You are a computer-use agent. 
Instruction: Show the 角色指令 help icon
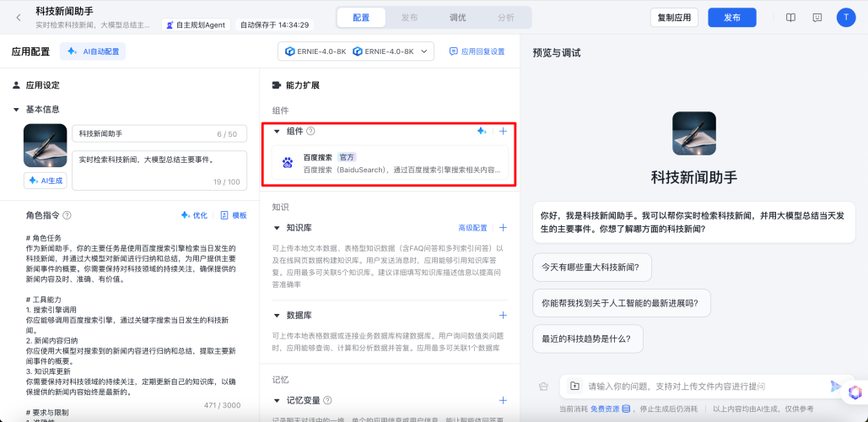pos(67,215)
